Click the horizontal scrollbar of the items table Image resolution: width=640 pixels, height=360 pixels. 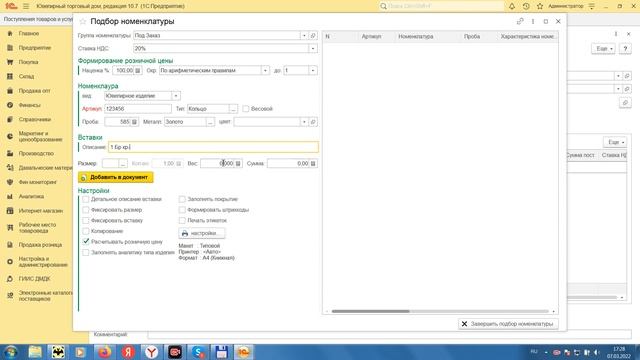371,311
